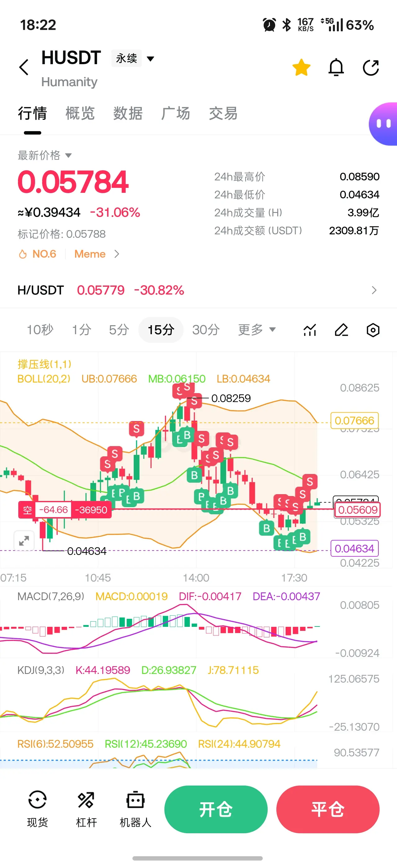This screenshot has height=868, width=397.
Task: Tap the latest price 0.05784
Action: [x=73, y=182]
